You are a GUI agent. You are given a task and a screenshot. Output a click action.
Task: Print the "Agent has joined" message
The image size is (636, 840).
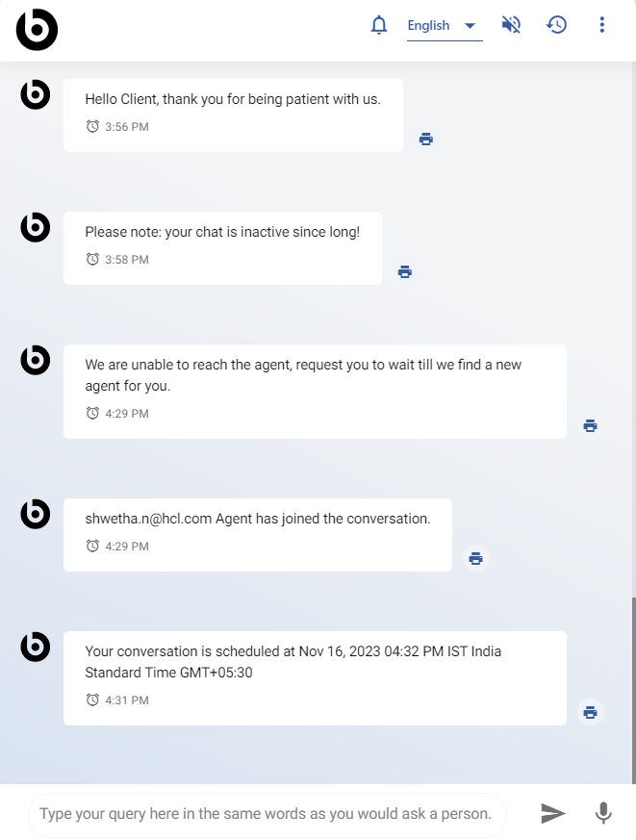pyautogui.click(x=475, y=558)
